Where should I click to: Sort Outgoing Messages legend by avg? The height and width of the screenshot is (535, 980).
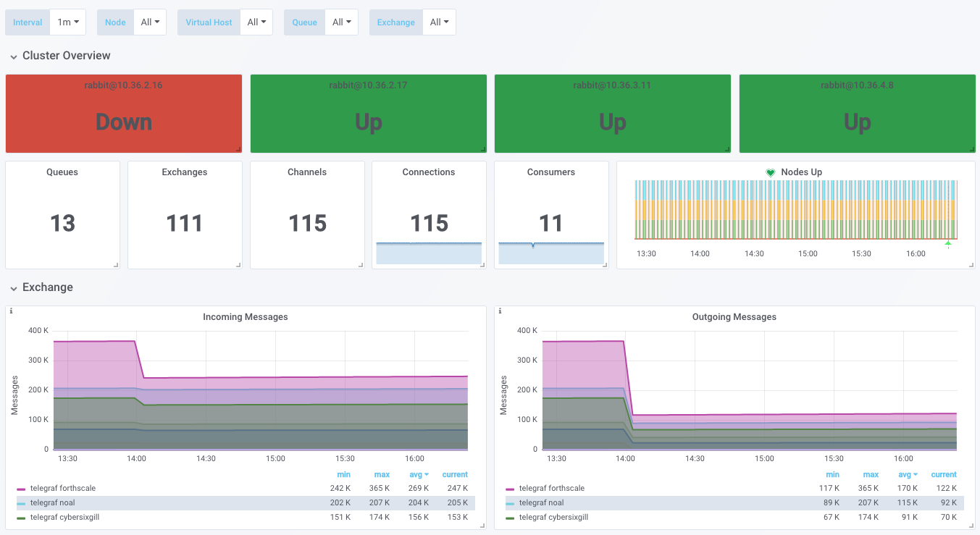(x=908, y=475)
